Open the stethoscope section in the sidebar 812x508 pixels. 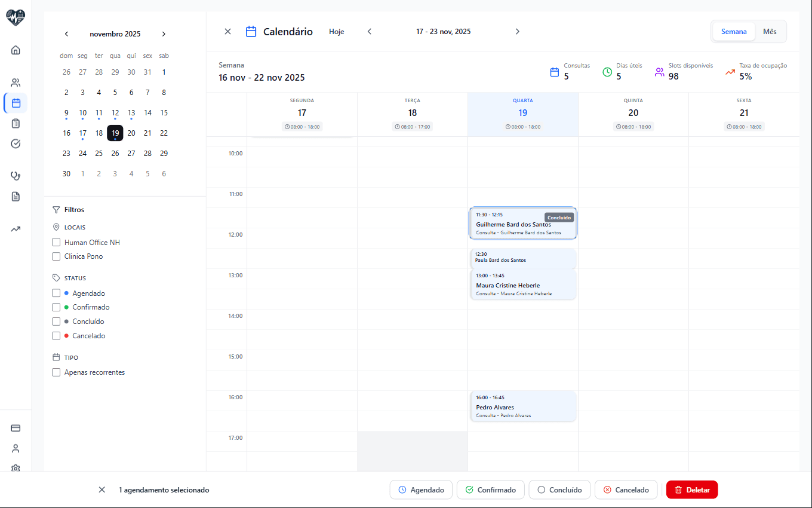pos(15,176)
